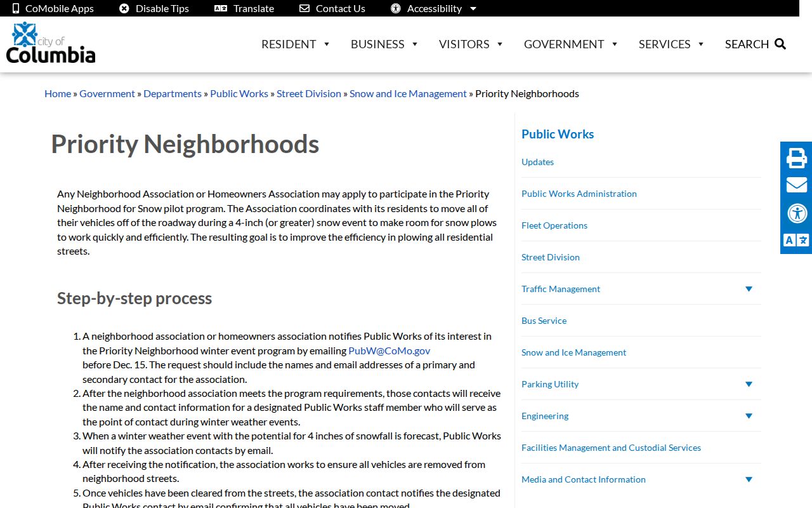The image size is (812, 508).
Task: Open Government breadcrumb link
Action: click(x=107, y=93)
